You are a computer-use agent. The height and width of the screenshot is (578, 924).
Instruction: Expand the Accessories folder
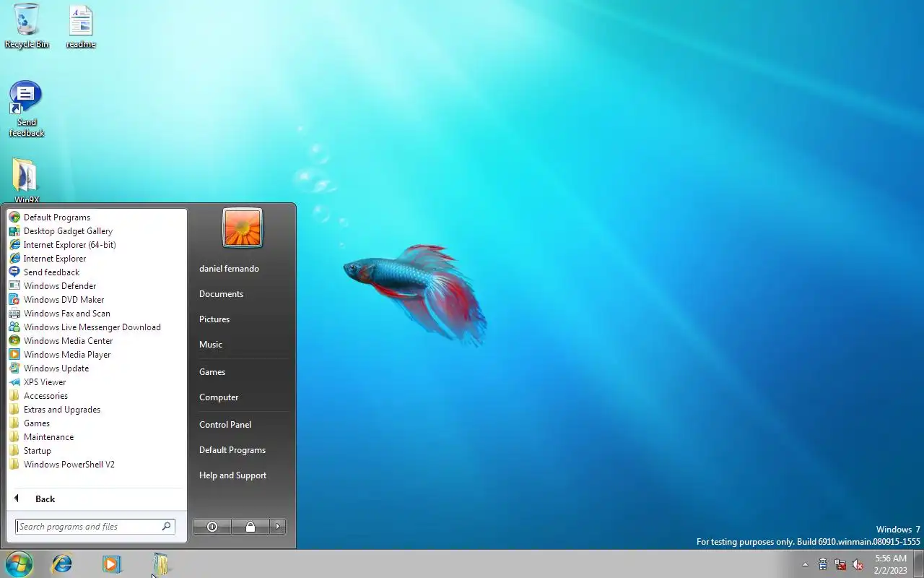(x=96, y=396)
